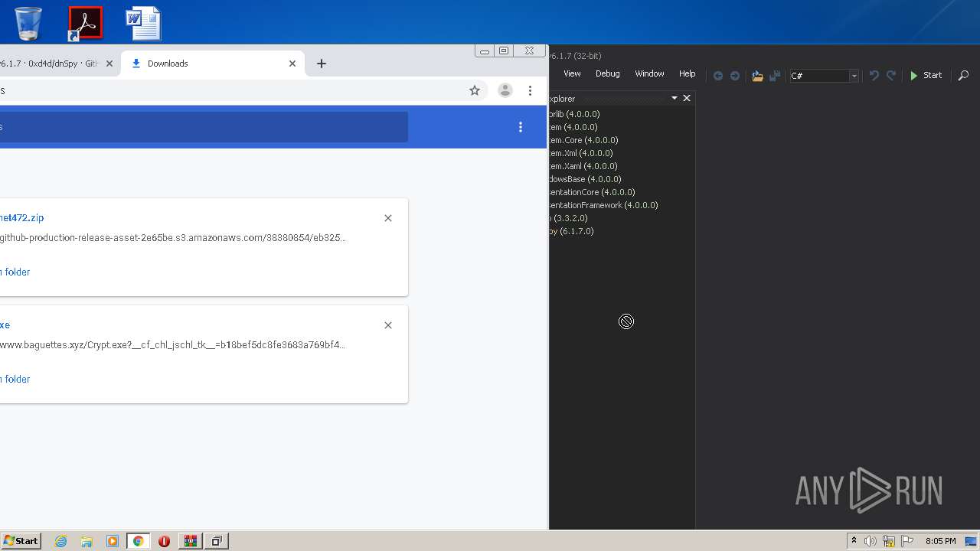980x551 pixels.
Task: Bookmark this page with the star icon
Action: coord(475,90)
